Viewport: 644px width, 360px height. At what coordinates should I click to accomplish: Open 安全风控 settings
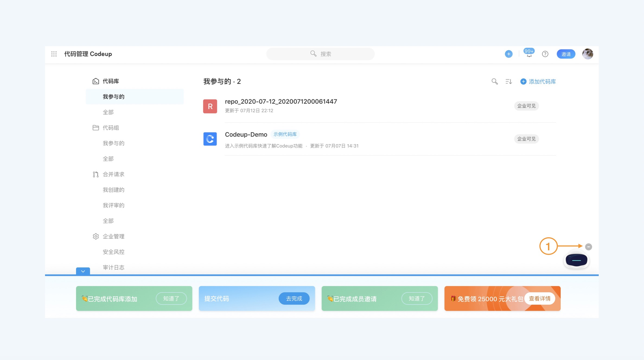coord(113,252)
